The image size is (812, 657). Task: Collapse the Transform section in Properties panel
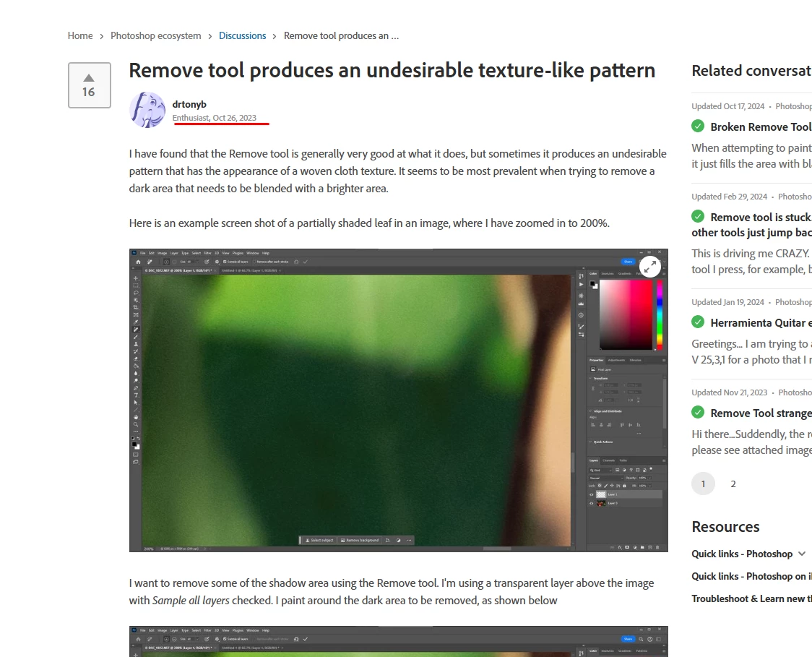click(589, 378)
